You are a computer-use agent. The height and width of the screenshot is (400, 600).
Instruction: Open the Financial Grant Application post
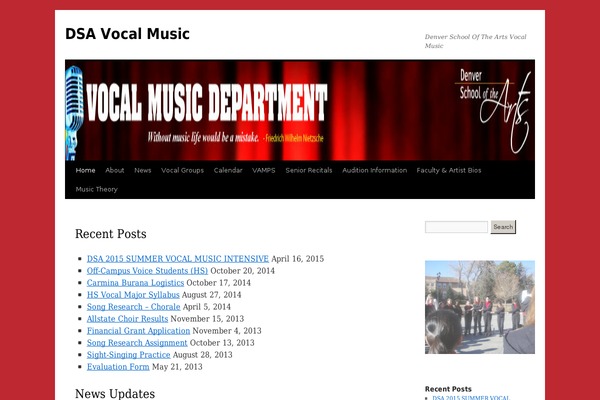[x=139, y=331]
